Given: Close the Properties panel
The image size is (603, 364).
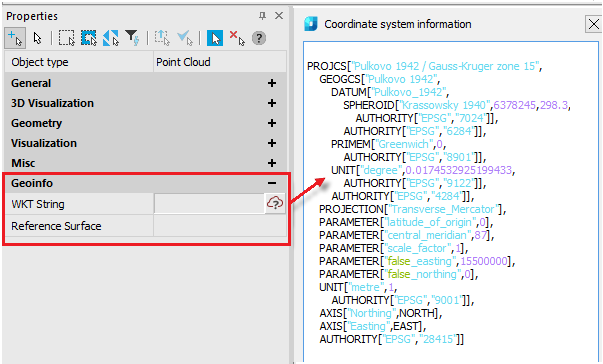Looking at the screenshot, I should coord(279,16).
